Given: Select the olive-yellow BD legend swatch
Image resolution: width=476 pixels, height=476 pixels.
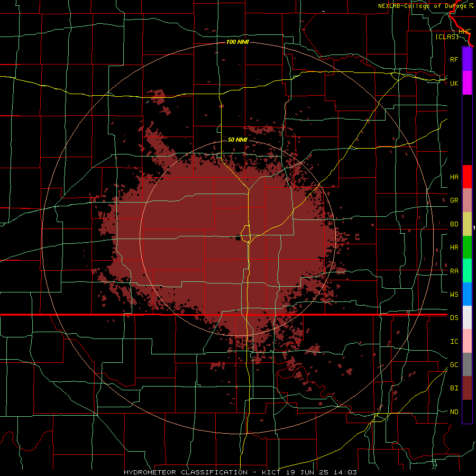Looking at the screenshot, I should point(467,224).
